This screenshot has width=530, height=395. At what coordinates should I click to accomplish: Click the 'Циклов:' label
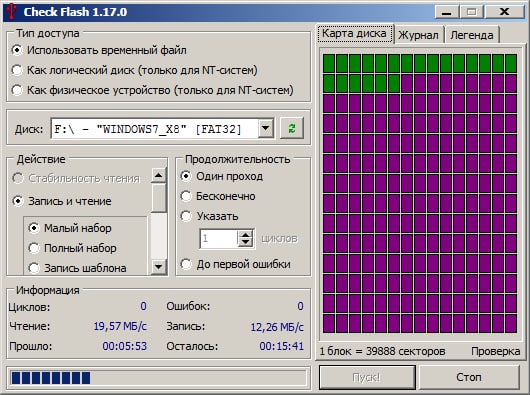pos(29,307)
